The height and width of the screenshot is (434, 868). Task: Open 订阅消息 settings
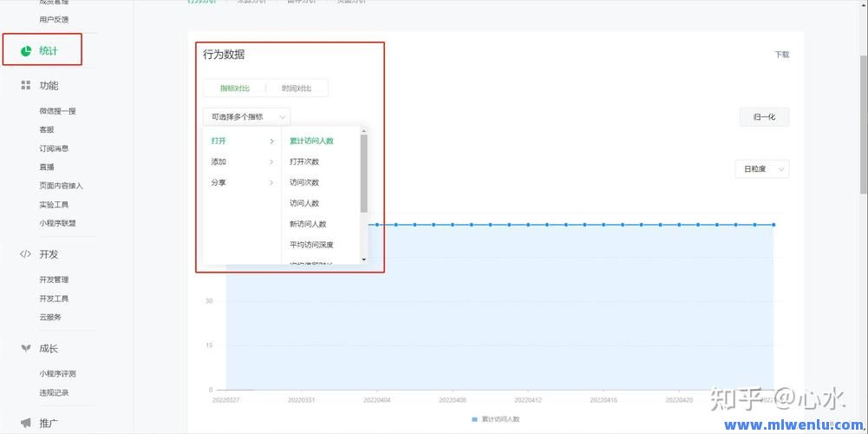pos(54,148)
